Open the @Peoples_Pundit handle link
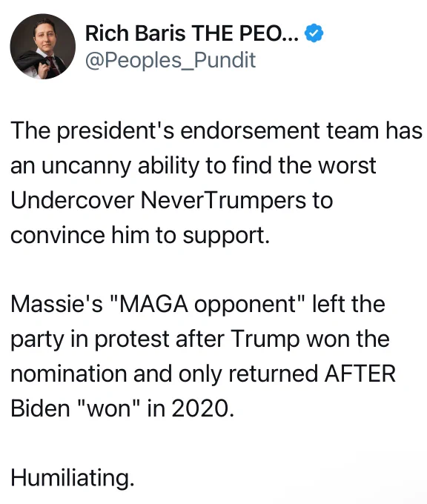 click(171, 60)
